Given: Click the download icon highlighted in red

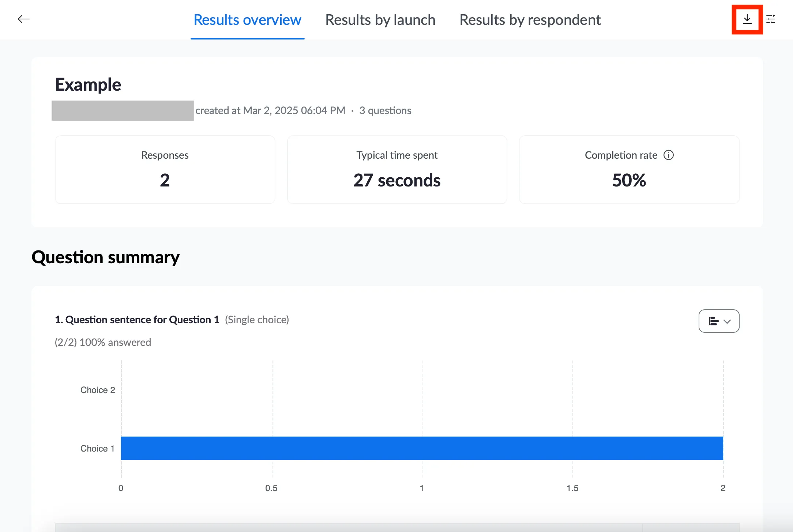Looking at the screenshot, I should click(747, 19).
